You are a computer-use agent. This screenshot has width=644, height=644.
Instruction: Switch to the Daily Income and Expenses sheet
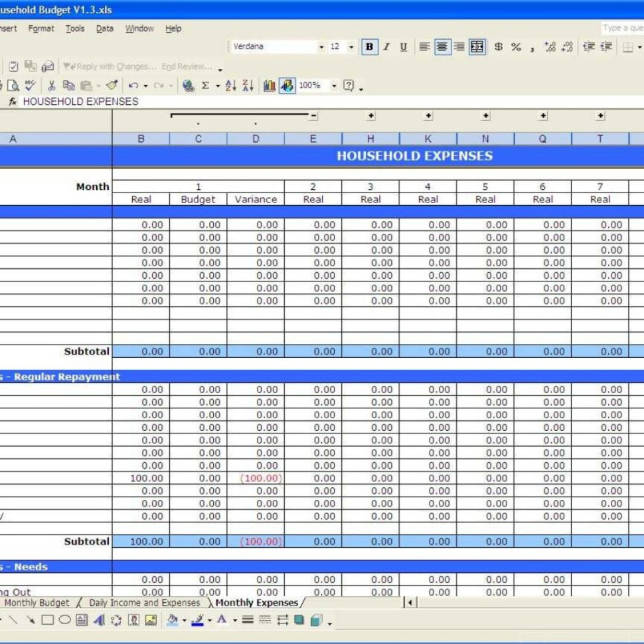pos(146,603)
